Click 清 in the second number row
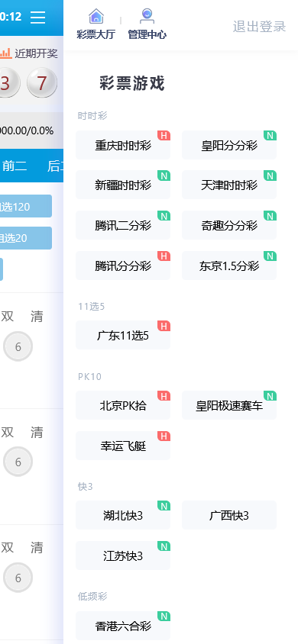The width and height of the screenshot is (298, 644). click(x=37, y=432)
